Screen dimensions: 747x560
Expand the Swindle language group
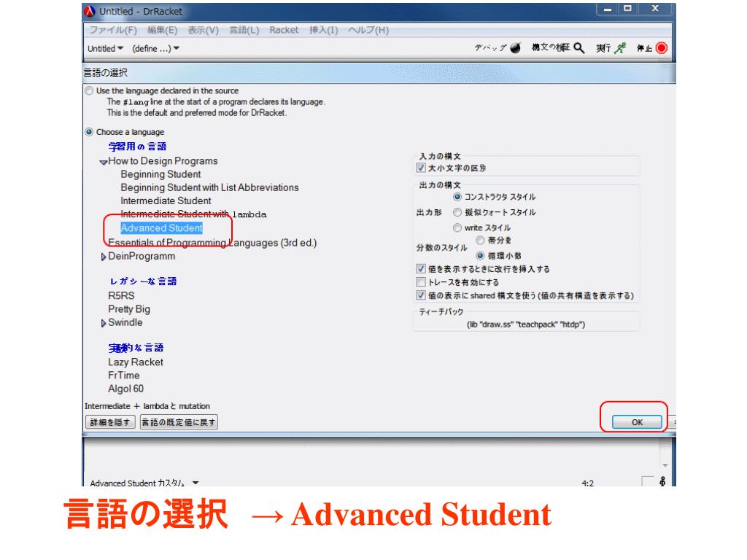point(104,323)
